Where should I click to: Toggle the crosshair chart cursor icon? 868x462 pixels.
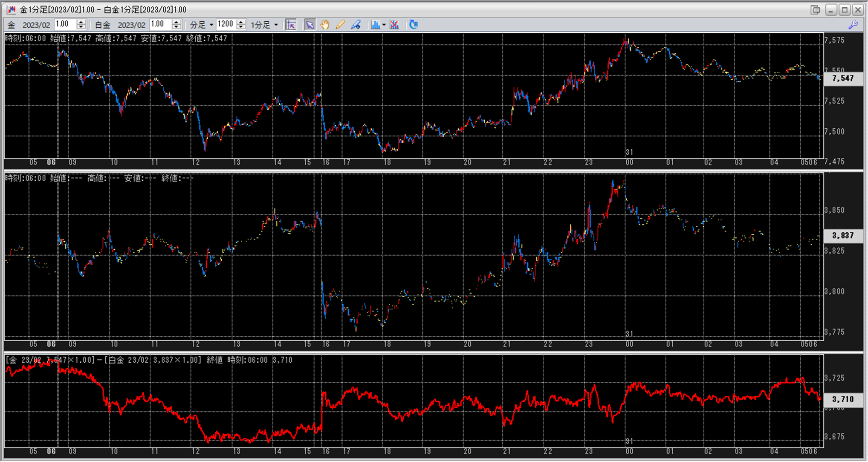tap(291, 25)
